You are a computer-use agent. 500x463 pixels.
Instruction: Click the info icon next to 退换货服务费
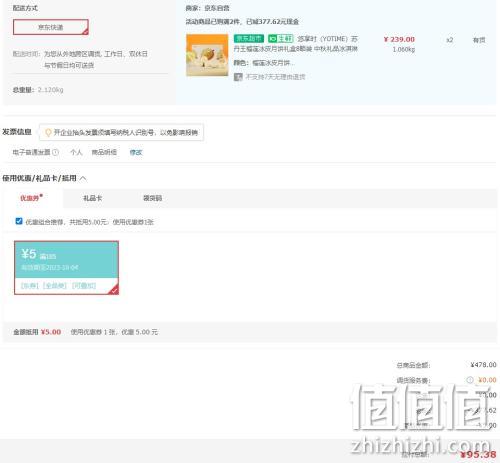[470, 380]
